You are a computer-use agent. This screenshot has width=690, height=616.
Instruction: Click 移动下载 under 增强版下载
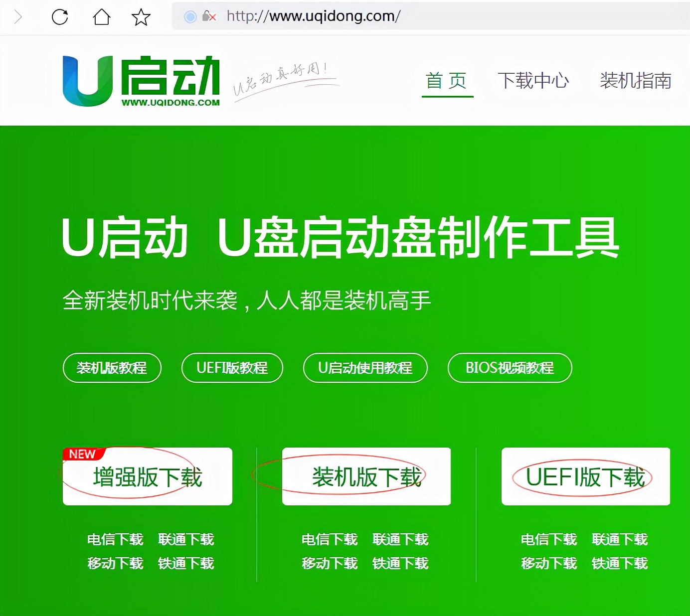click(115, 563)
